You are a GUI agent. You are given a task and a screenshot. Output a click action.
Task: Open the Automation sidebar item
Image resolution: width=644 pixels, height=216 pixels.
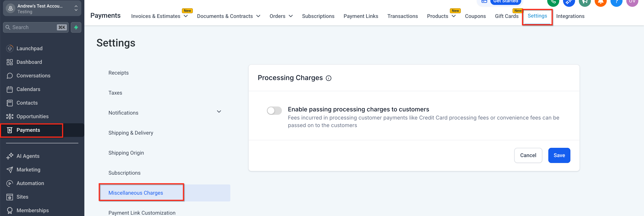30,183
